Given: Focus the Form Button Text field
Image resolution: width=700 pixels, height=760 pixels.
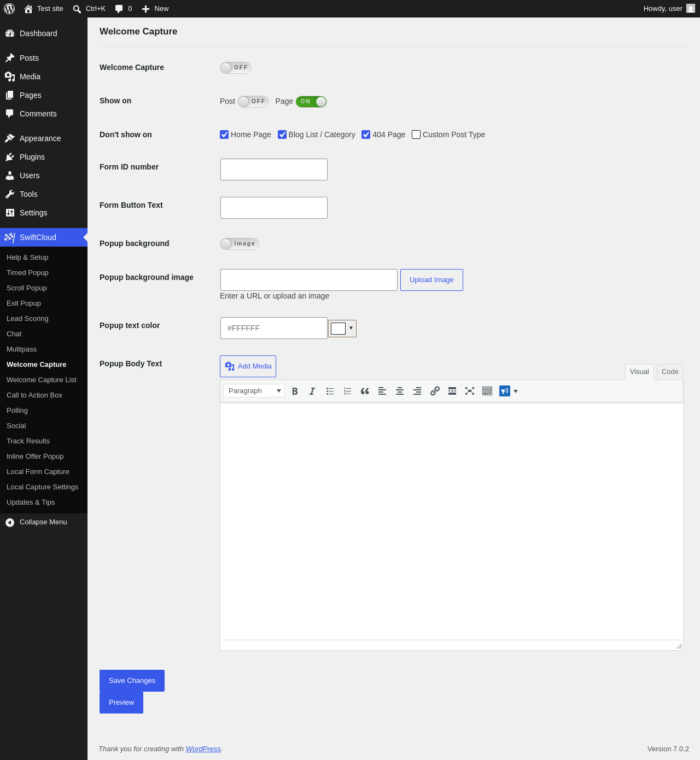Looking at the screenshot, I should click(x=274, y=208).
